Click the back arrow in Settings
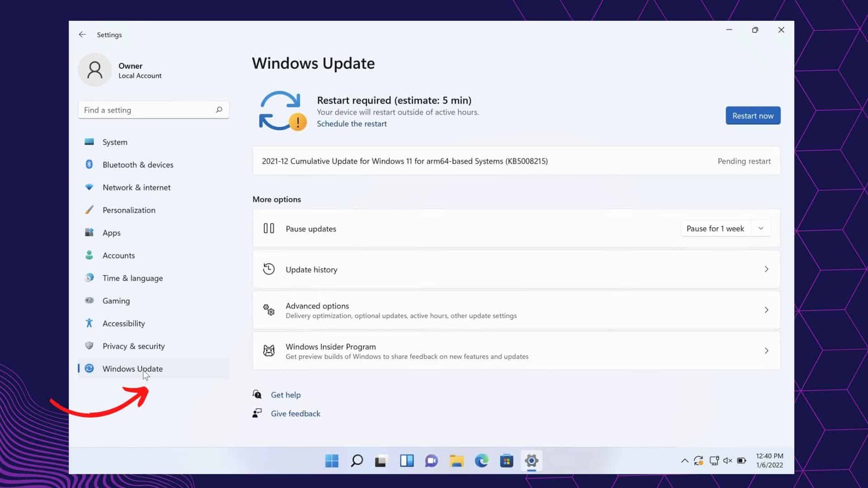The image size is (868, 488). (x=82, y=34)
